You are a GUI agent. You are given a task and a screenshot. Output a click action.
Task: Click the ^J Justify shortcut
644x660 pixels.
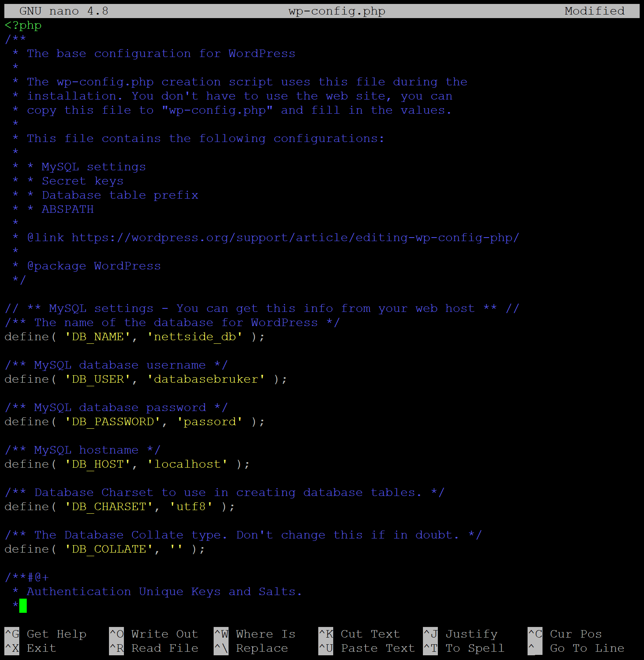point(460,634)
